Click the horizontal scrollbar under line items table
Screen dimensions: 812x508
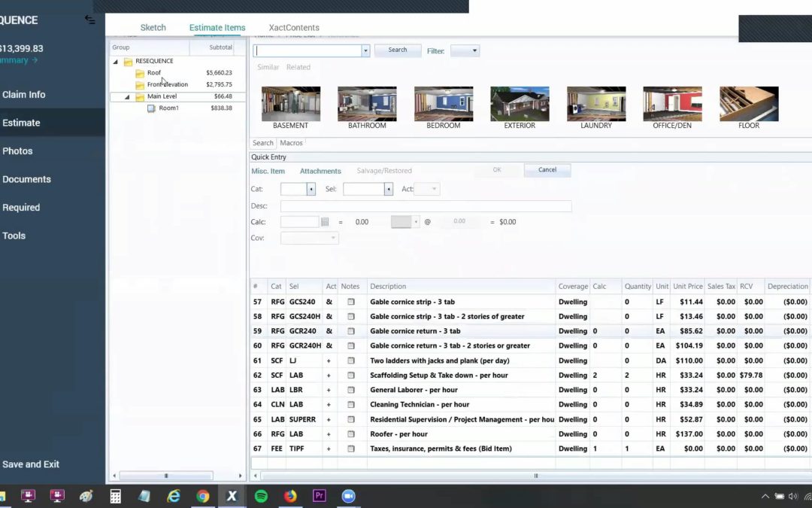pos(536,476)
